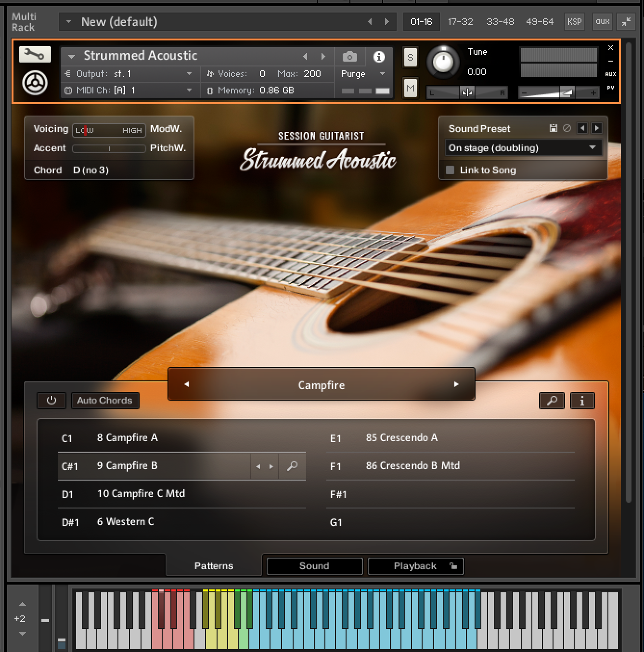Toggle Auto Chords
Viewport: 644px width, 652px height.
pyautogui.click(x=105, y=400)
